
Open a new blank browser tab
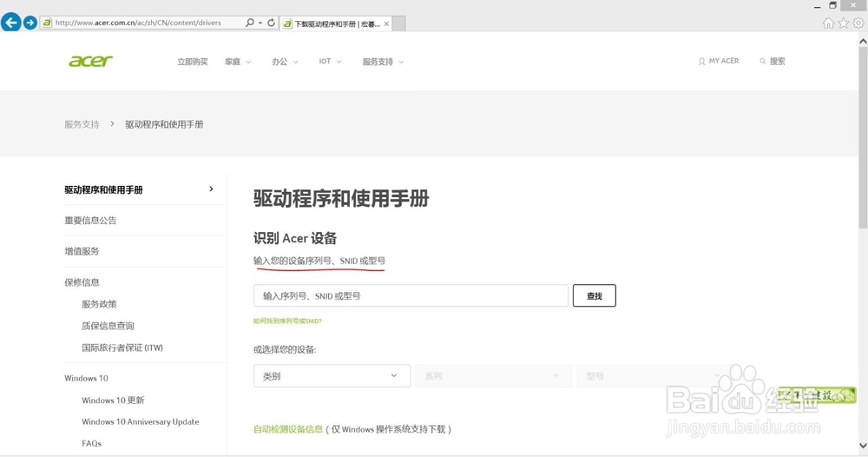[x=399, y=23]
